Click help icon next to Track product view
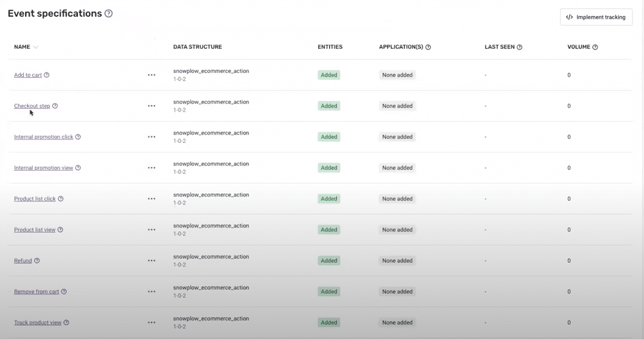Image resolution: width=644 pixels, height=340 pixels. pos(66,323)
